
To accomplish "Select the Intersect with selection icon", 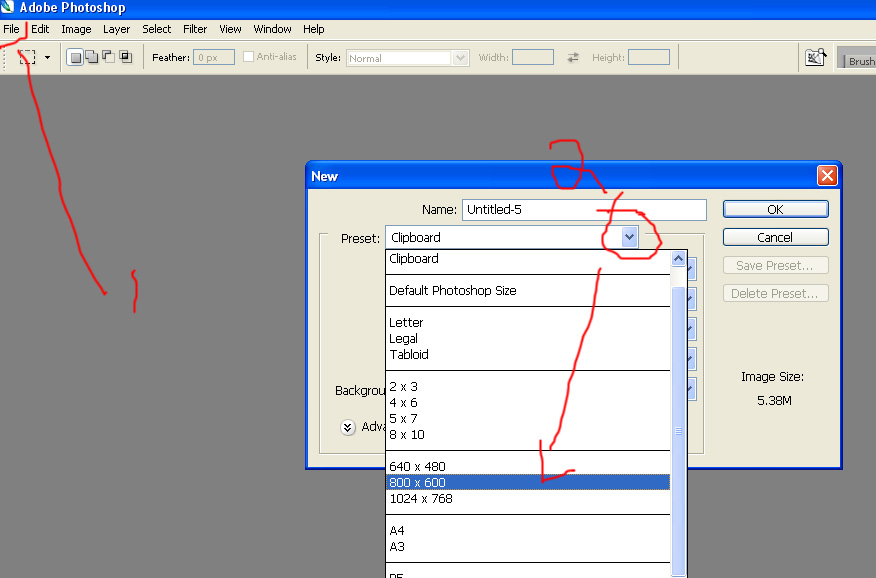I will (126, 57).
